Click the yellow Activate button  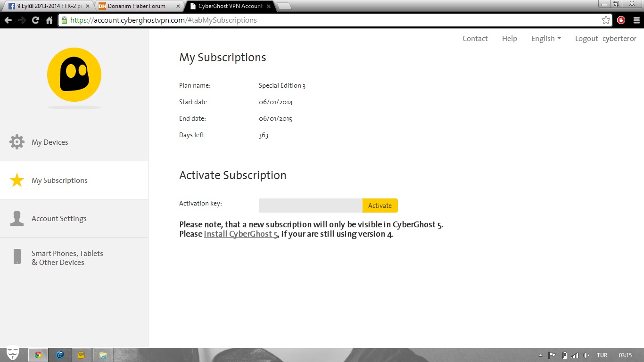click(380, 206)
